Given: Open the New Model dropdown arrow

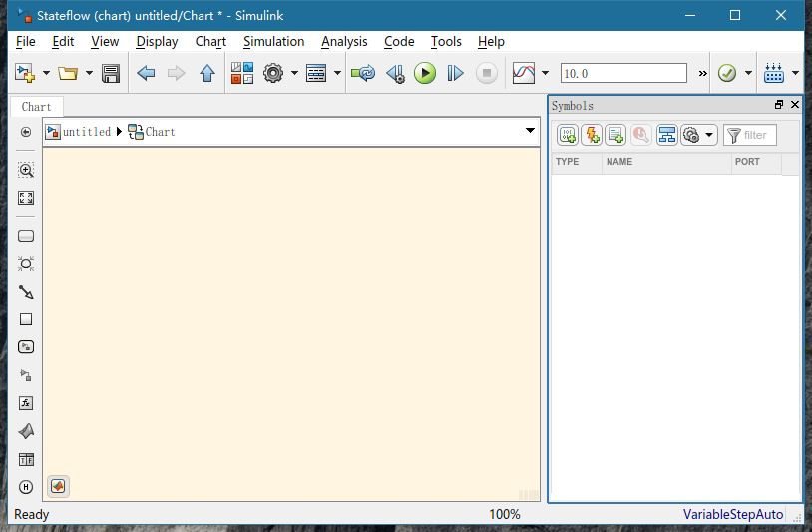Looking at the screenshot, I should click(46, 73).
